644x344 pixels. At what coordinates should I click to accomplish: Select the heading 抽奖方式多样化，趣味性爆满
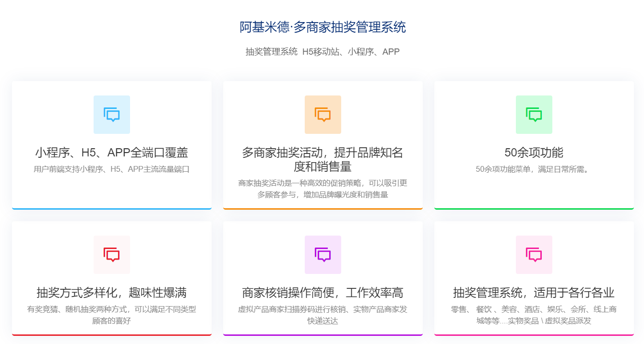point(112,293)
